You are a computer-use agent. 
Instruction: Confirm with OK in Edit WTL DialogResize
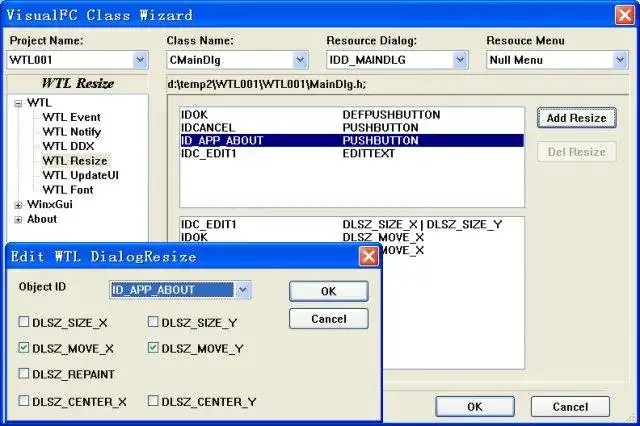click(329, 291)
